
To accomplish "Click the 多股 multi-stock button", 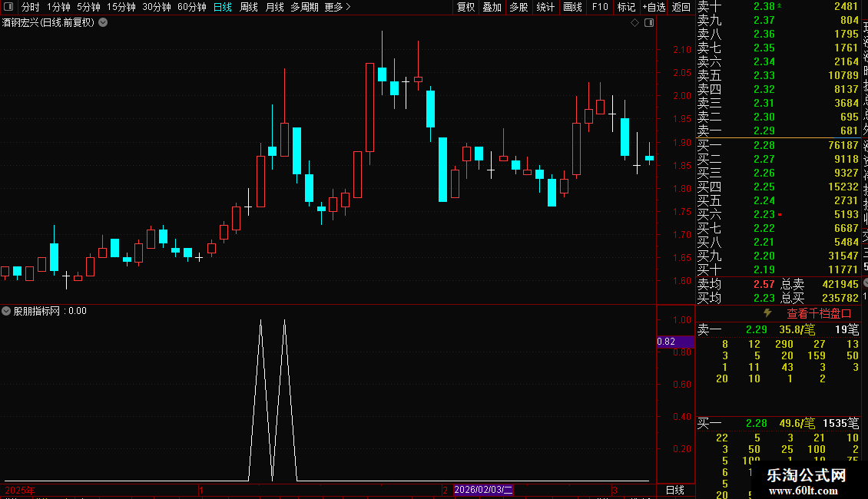I will pyautogui.click(x=518, y=7).
